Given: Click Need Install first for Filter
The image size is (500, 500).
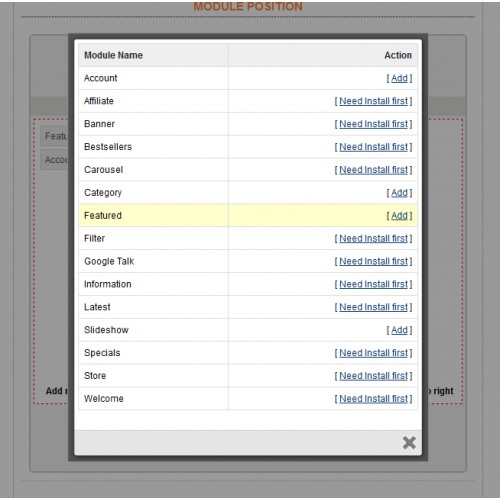Looking at the screenshot, I should coord(373,239).
